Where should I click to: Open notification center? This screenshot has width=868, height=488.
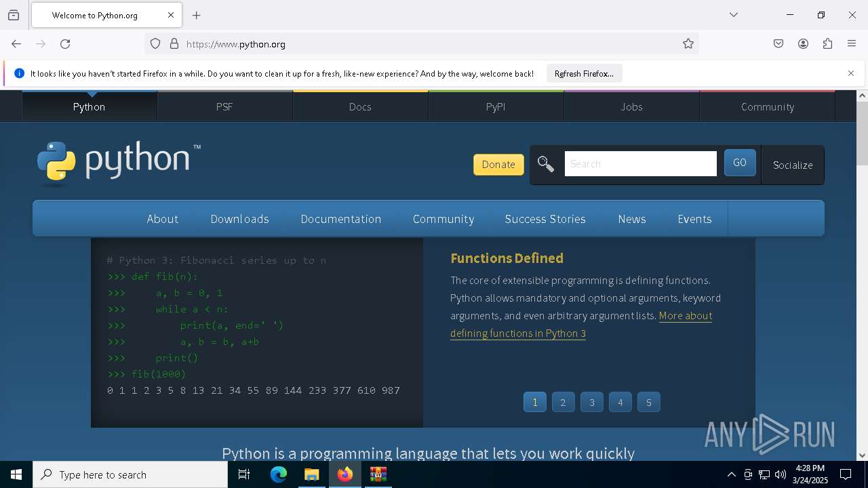click(846, 474)
